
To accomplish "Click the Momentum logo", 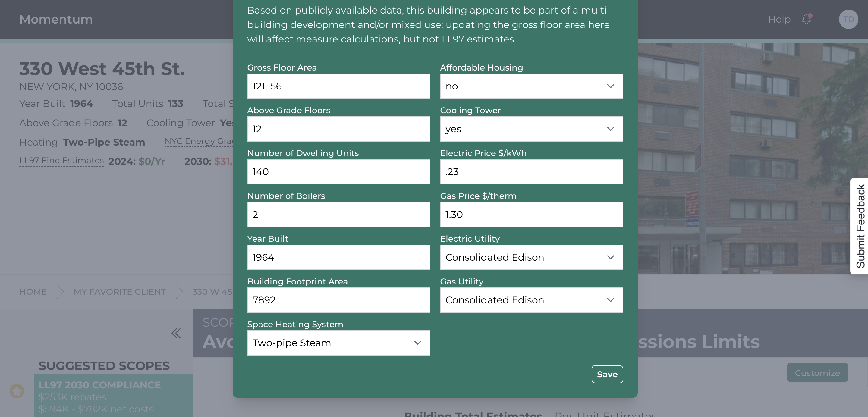I will coord(56,19).
